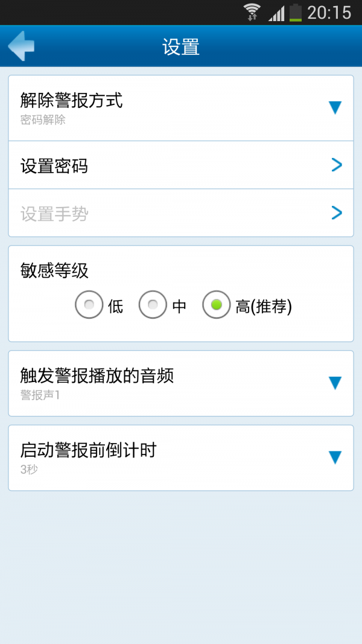Open the 触发警报播放的音频 dropdown
362x644 pixels.
click(x=335, y=381)
